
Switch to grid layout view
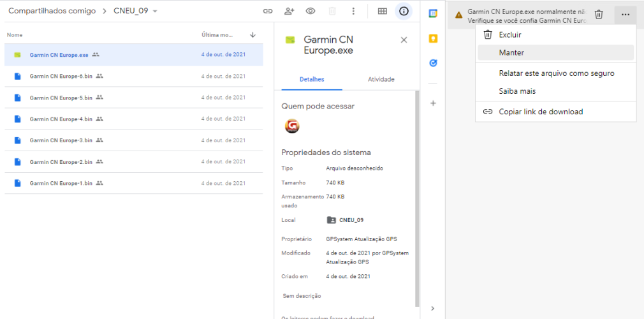(383, 11)
